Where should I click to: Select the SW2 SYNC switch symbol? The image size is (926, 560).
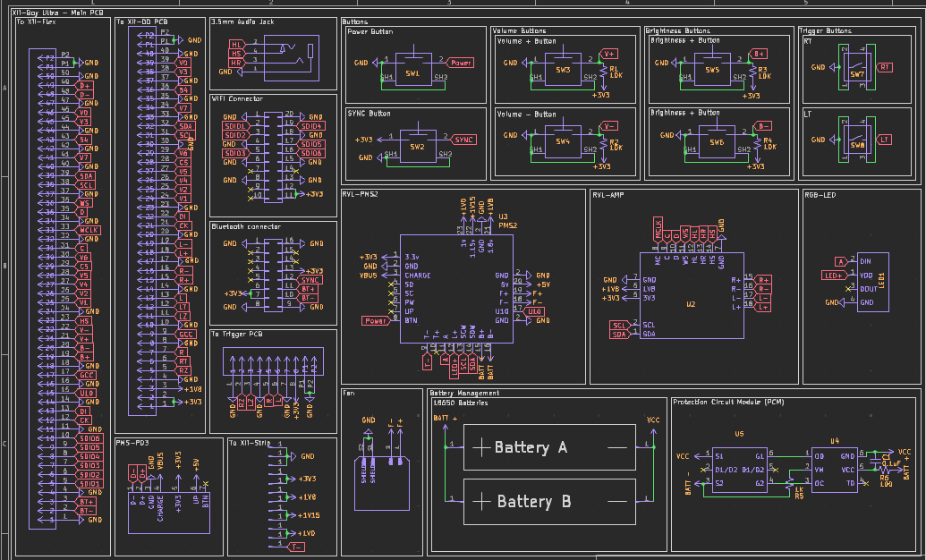pyautogui.click(x=418, y=147)
